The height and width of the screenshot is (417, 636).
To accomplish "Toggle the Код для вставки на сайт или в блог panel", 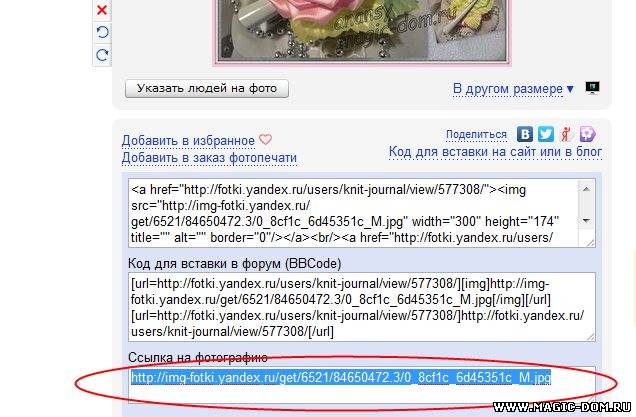I will pos(495,152).
